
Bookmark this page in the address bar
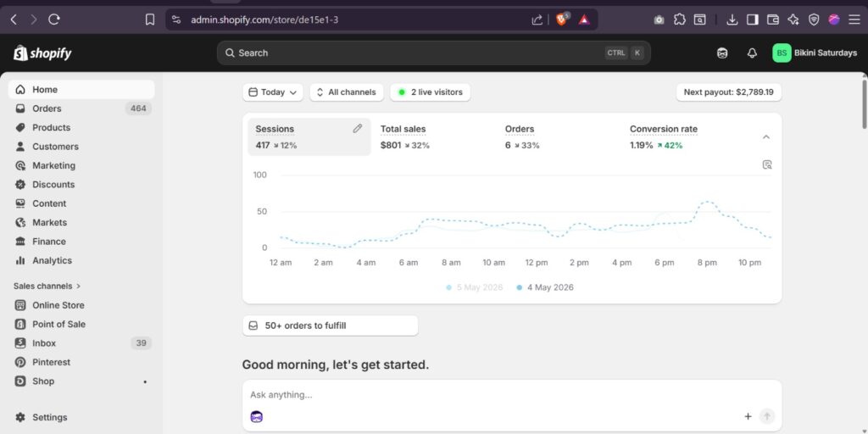(x=149, y=20)
